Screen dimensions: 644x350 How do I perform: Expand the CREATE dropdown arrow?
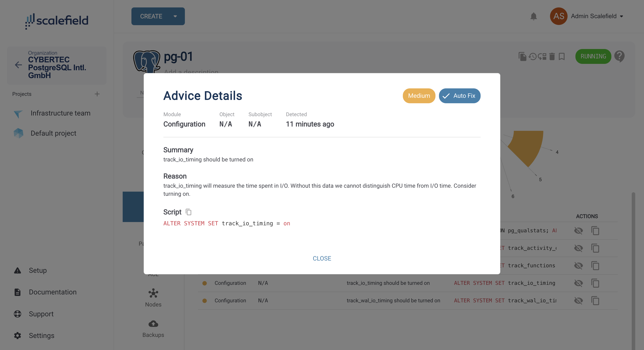click(175, 16)
